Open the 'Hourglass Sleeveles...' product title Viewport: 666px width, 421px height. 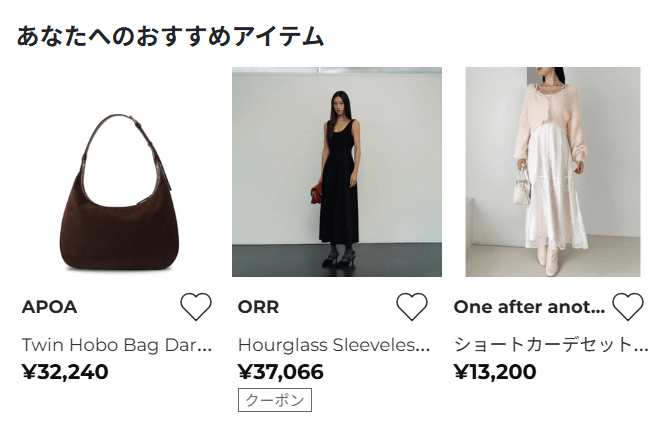pyautogui.click(x=334, y=345)
